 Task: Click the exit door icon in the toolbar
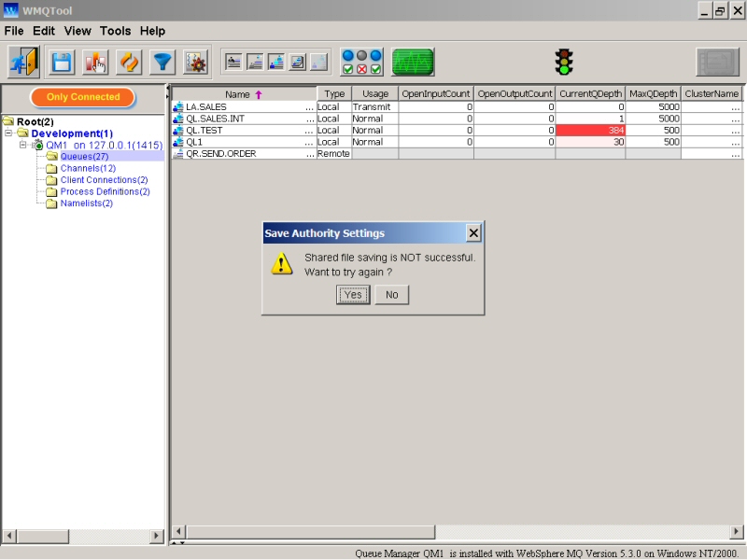(23, 62)
